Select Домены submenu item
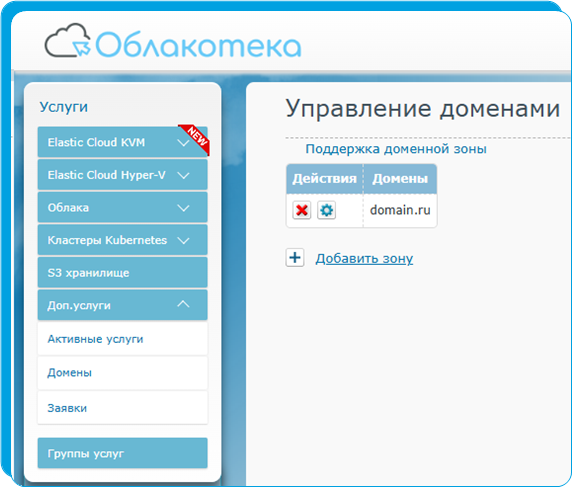The width and height of the screenshot is (572, 487). pos(123,373)
